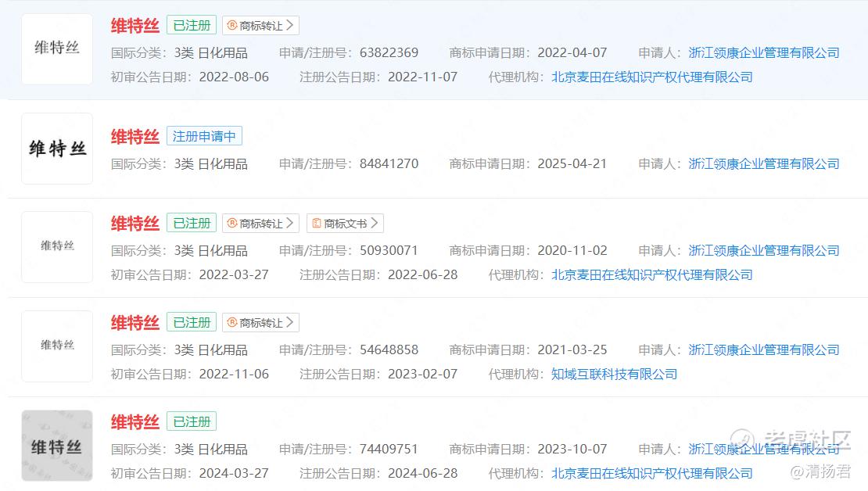868x491 pixels.
Task: Expand the chevron on 商标转让 for 54648858
Action: pyautogui.click(x=290, y=322)
